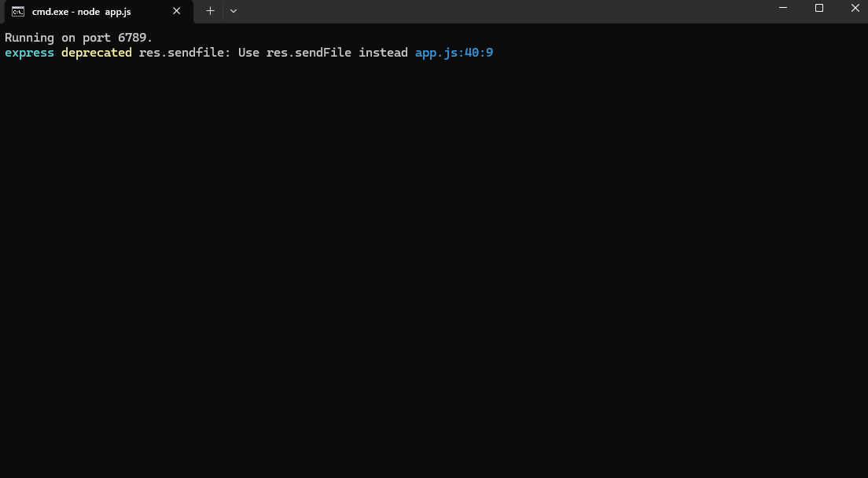Close the terminal window
Viewport: 868px width, 478px height.
pyautogui.click(x=855, y=8)
